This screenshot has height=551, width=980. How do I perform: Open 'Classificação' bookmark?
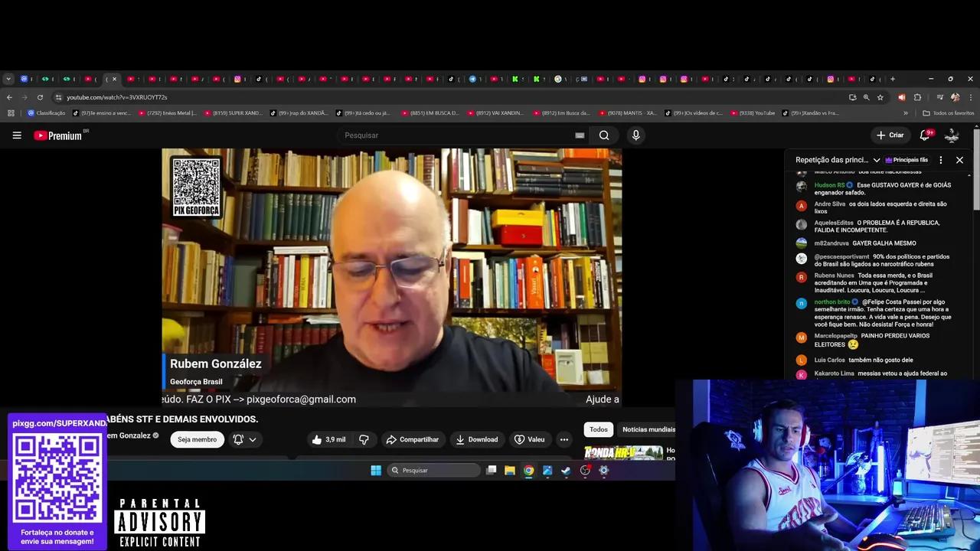click(x=47, y=113)
